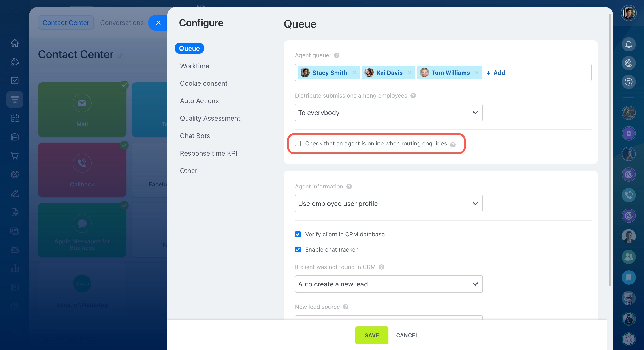The image size is (644, 350).
Task: Open the robot icon in left sidebar
Action: pos(15,250)
